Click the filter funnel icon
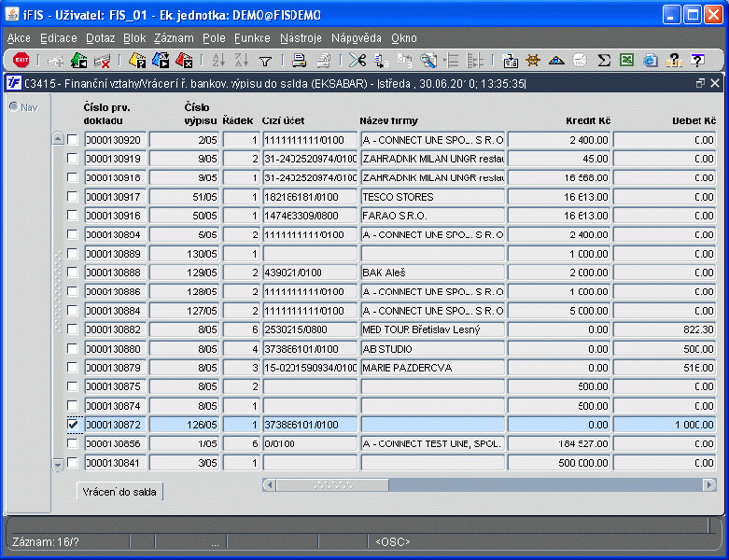The width and height of the screenshot is (729, 560). (x=265, y=61)
